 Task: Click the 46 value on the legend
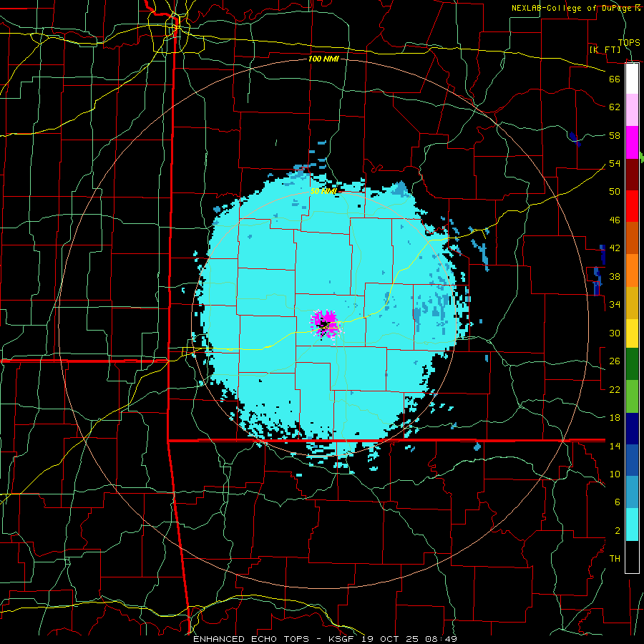[615, 220]
